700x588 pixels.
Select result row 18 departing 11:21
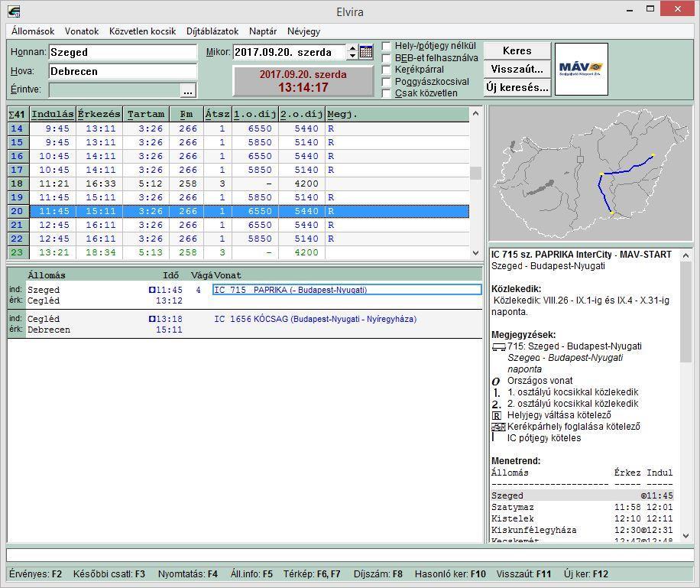point(238,184)
